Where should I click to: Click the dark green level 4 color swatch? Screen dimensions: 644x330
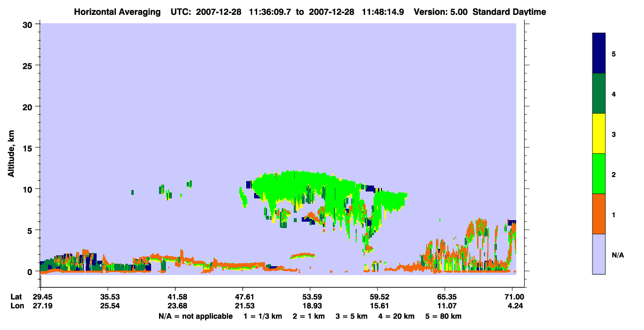point(599,94)
